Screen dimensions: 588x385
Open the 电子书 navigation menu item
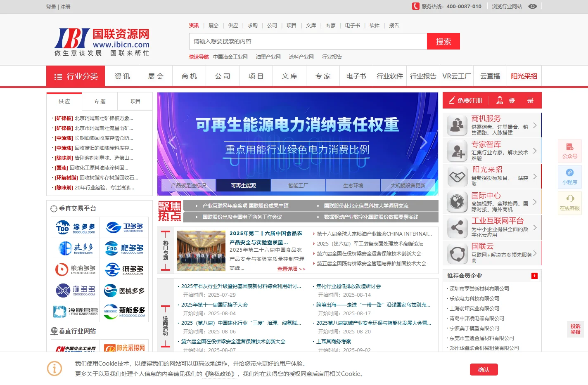(x=356, y=76)
